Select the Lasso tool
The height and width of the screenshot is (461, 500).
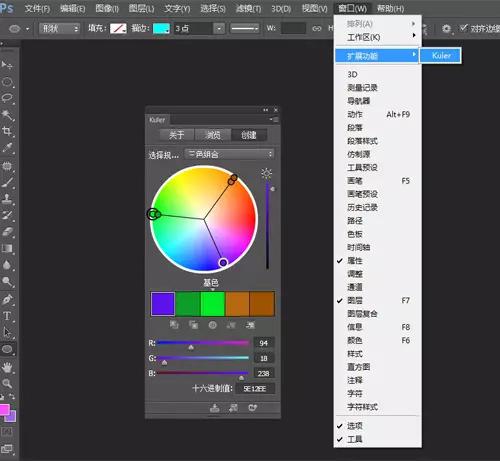click(x=7, y=98)
